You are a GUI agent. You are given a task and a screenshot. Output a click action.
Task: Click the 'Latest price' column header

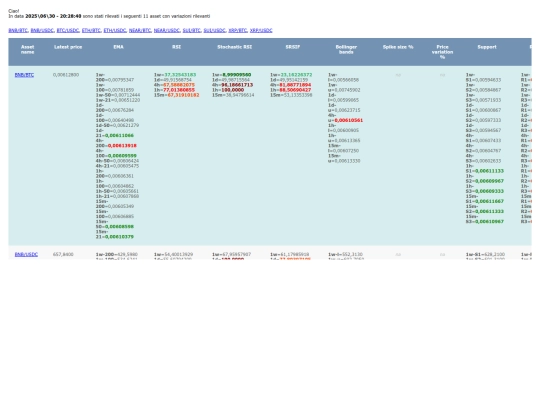(x=68, y=47)
